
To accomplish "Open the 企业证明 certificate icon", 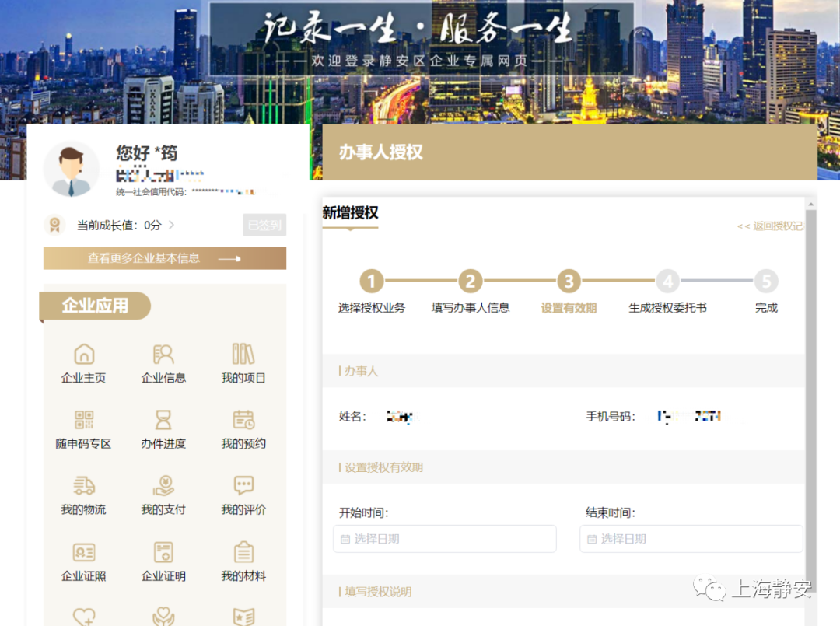I will coord(163,552).
